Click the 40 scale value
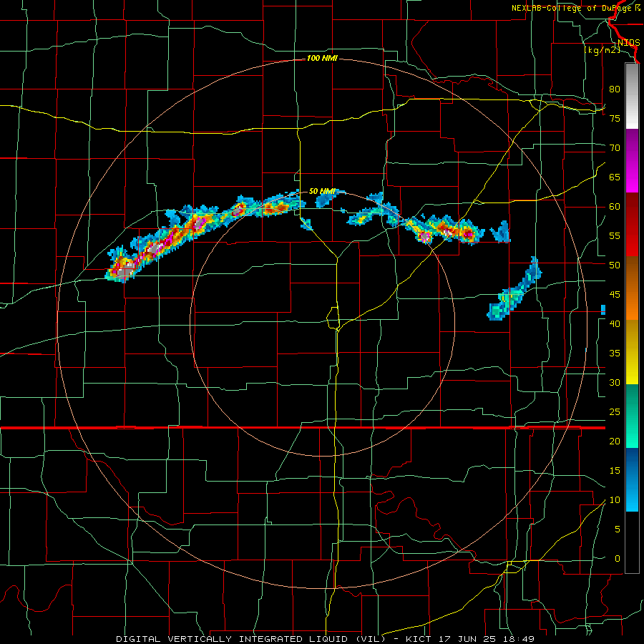The width and height of the screenshot is (644, 644). 615,323
